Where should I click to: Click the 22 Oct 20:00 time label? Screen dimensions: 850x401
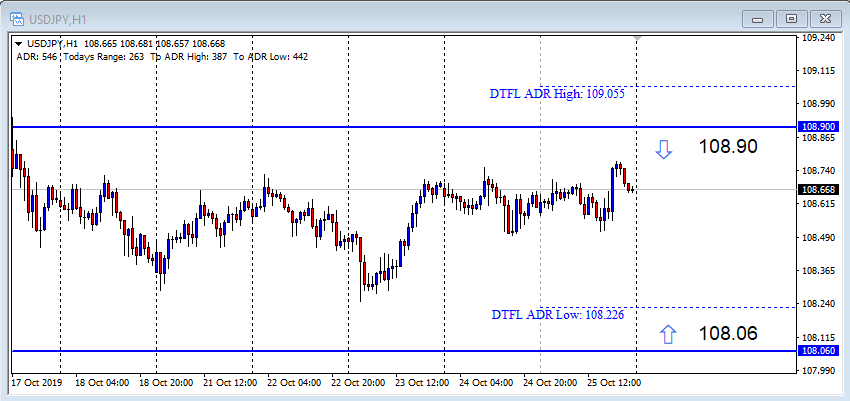[x=358, y=383]
